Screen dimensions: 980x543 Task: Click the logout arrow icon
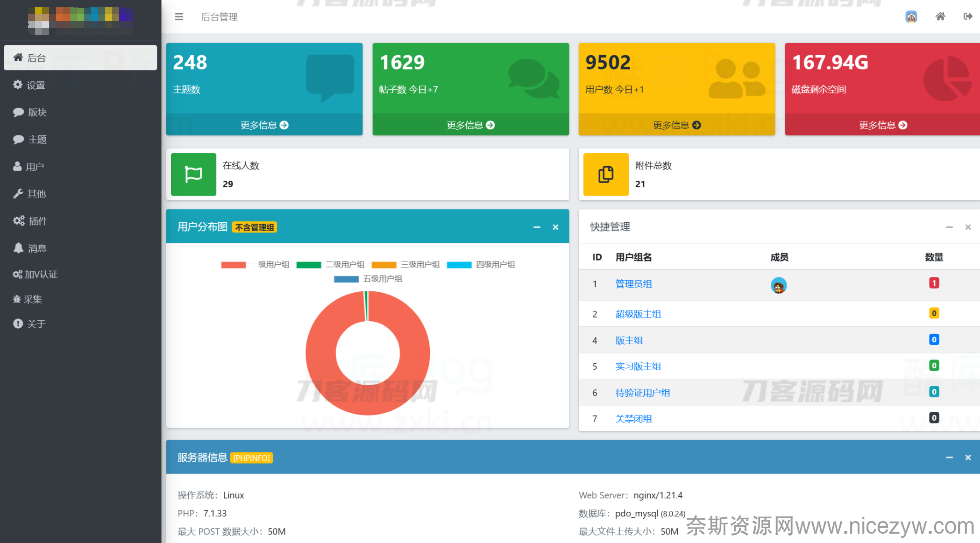(968, 17)
